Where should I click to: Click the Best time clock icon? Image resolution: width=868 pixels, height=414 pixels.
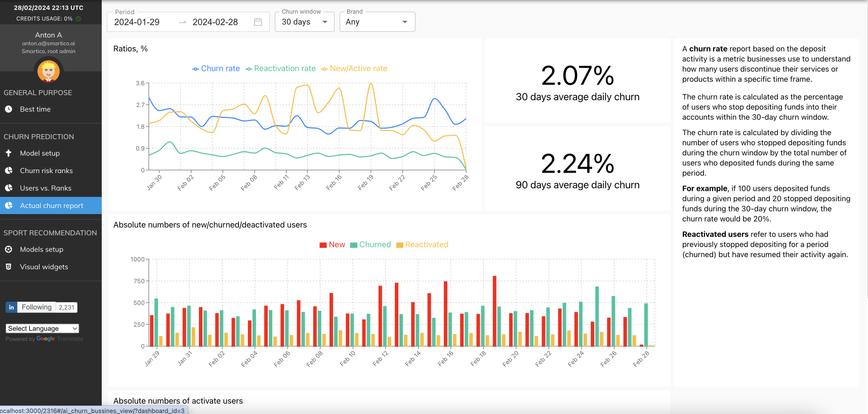[9, 109]
